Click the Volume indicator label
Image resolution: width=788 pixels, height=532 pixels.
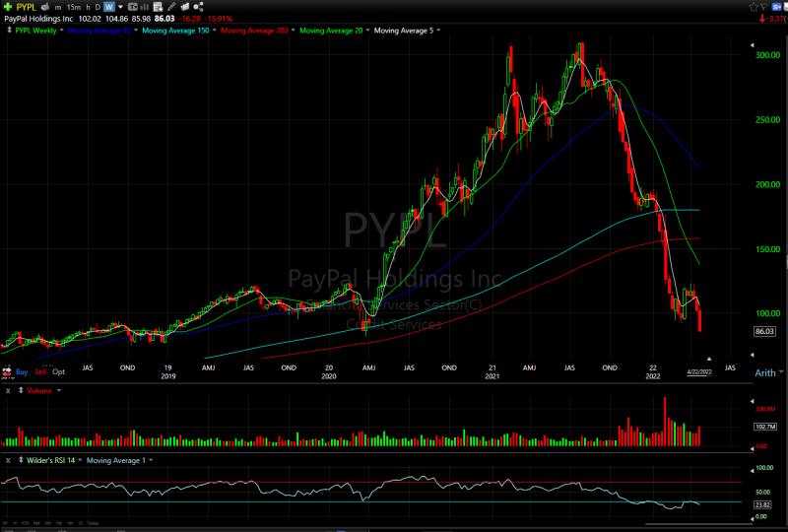click(x=39, y=390)
